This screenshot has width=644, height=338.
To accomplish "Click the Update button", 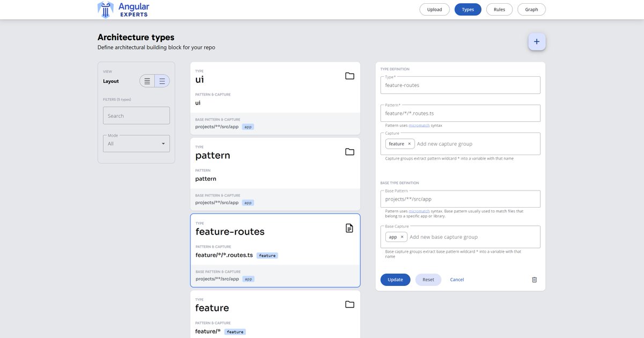I will tap(396, 280).
